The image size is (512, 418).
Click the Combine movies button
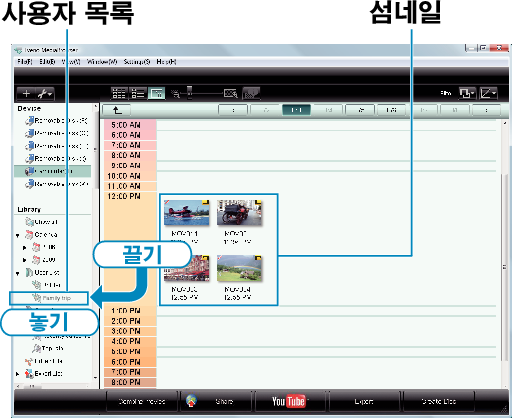142,401
